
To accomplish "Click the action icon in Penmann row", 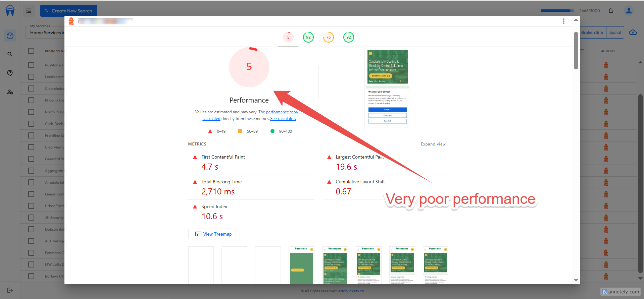I will coord(606,253).
